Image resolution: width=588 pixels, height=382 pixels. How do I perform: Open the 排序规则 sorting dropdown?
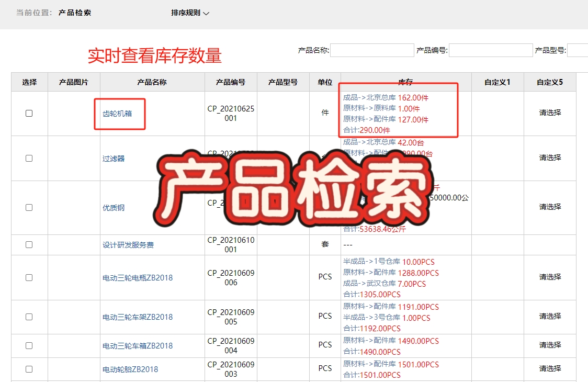(x=190, y=13)
